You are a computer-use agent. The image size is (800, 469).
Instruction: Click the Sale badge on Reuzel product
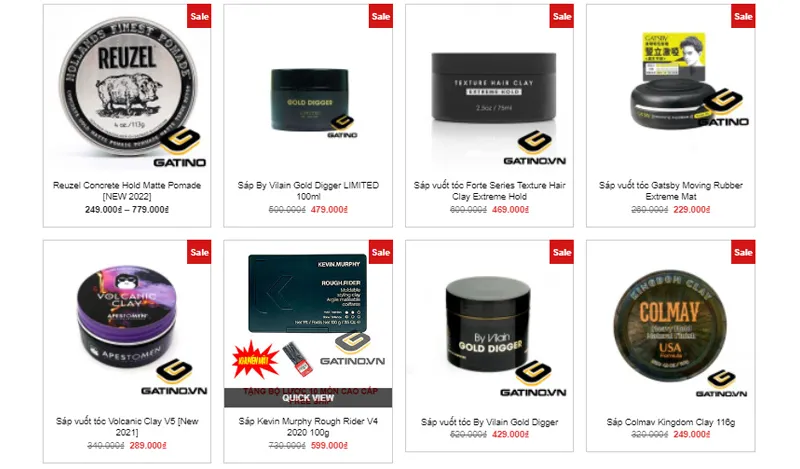coord(199,16)
